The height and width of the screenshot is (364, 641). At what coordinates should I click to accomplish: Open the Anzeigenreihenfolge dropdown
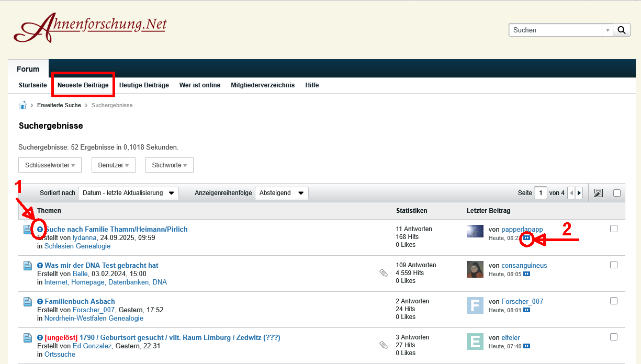[x=282, y=193]
